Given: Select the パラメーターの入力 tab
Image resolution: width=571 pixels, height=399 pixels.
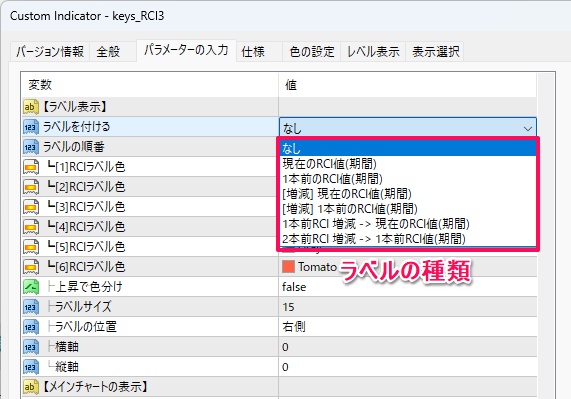Looking at the screenshot, I should click(x=186, y=50).
